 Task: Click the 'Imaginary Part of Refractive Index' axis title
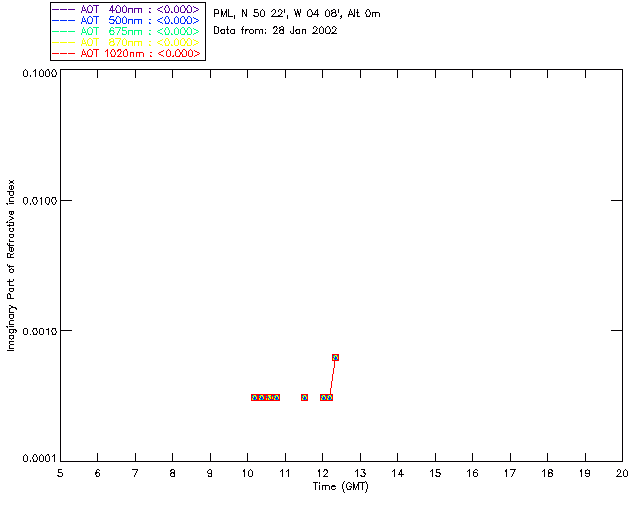point(11,265)
